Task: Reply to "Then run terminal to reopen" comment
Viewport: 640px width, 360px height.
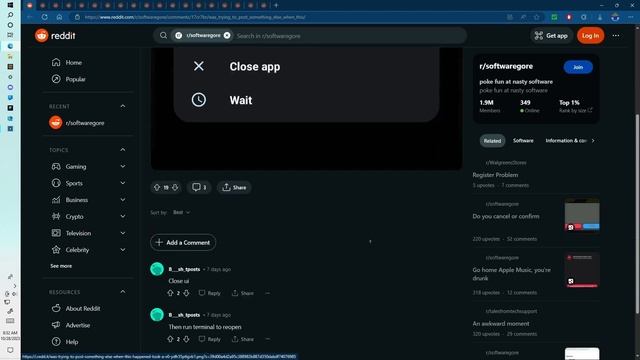Action: click(x=210, y=339)
